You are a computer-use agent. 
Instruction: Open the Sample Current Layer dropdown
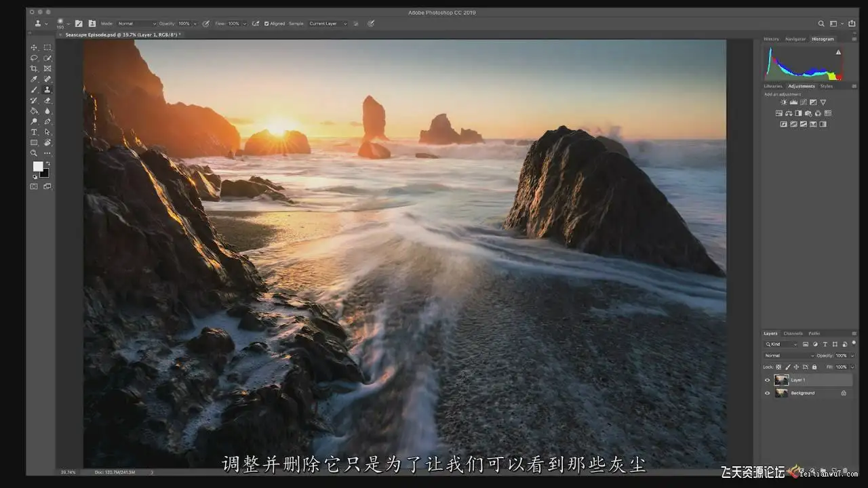(x=328, y=24)
